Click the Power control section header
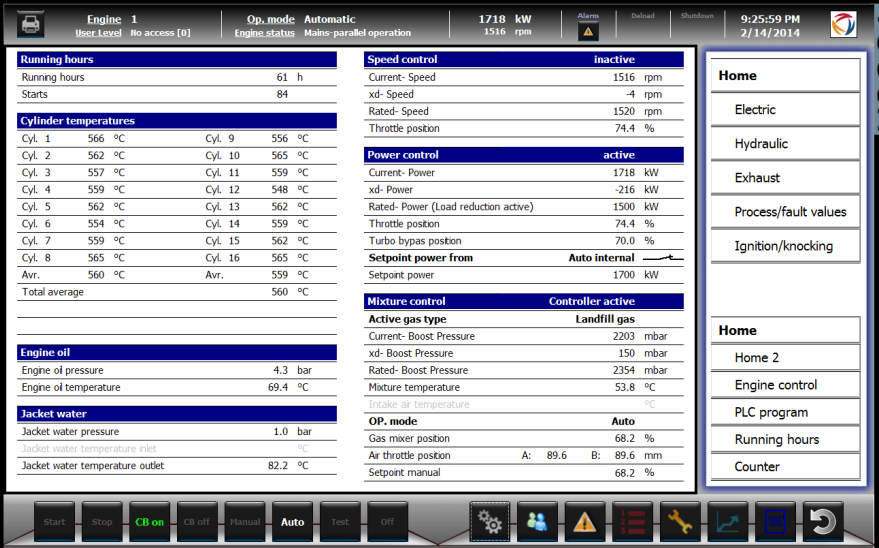Screen dimensions: 879x548 [524, 155]
